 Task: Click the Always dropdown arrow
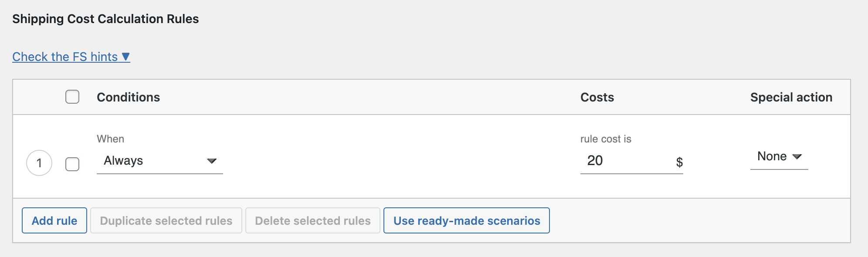(212, 161)
